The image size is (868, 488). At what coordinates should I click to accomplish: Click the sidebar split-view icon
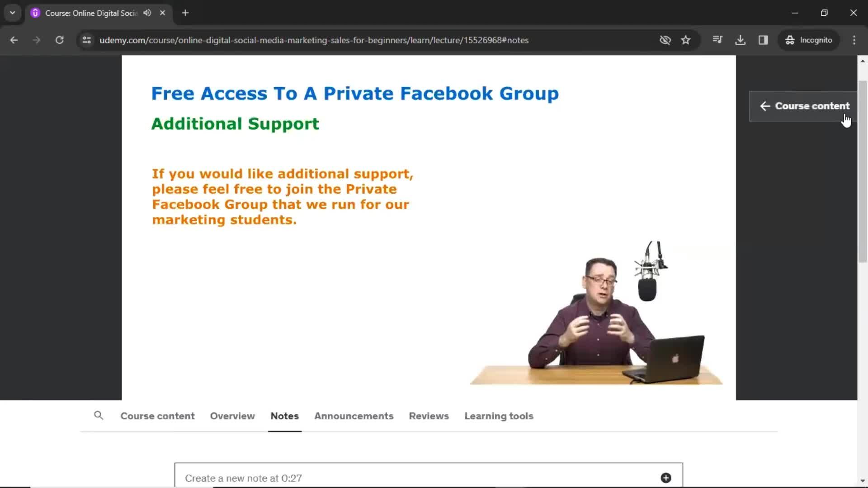[764, 40]
